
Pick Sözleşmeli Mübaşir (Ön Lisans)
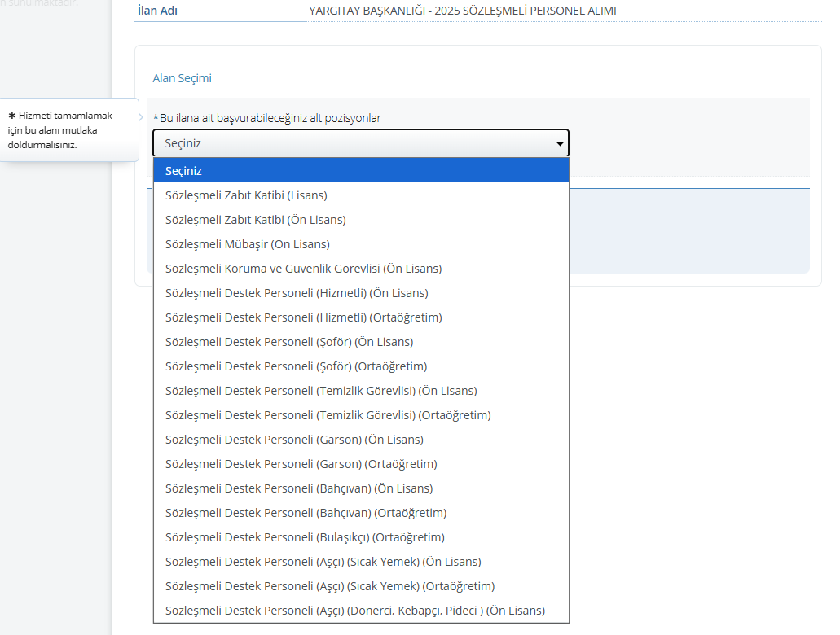361,244
